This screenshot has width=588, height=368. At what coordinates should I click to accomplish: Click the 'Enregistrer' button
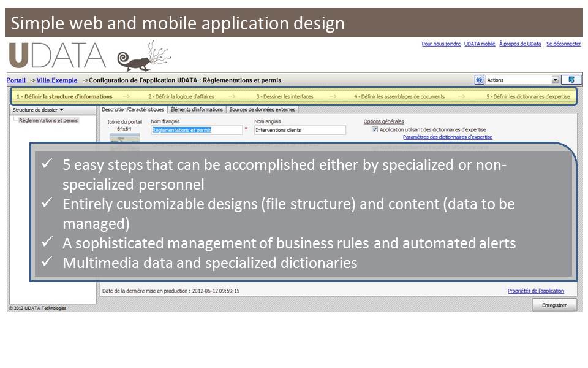click(x=554, y=305)
